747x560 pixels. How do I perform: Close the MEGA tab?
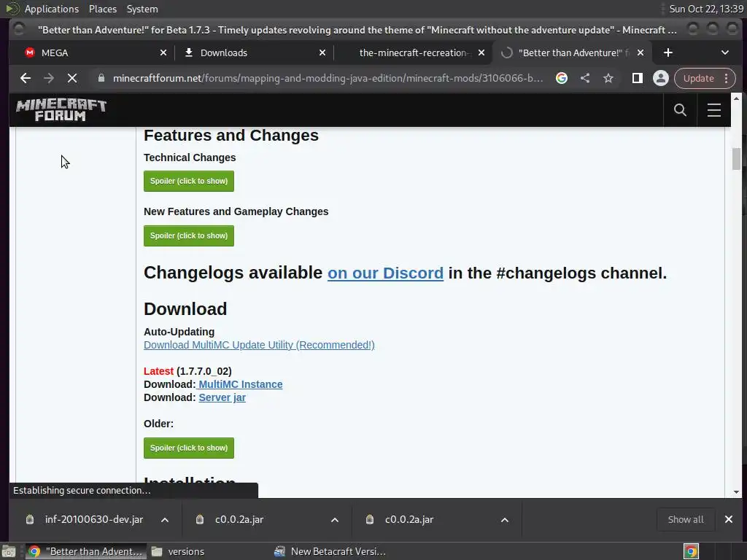[163, 52]
